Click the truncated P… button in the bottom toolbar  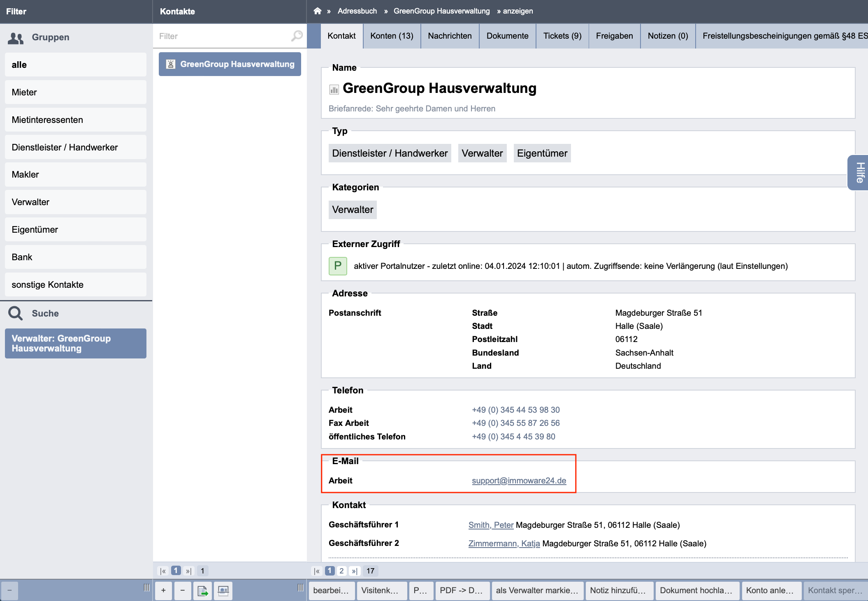[x=421, y=590]
